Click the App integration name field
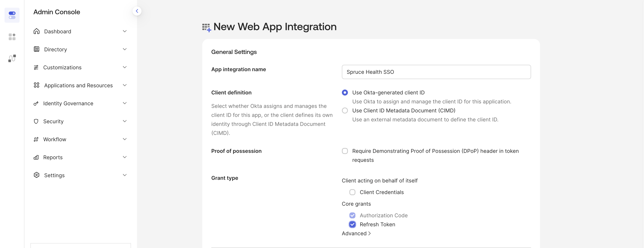The width and height of the screenshot is (644, 248). pyautogui.click(x=436, y=72)
